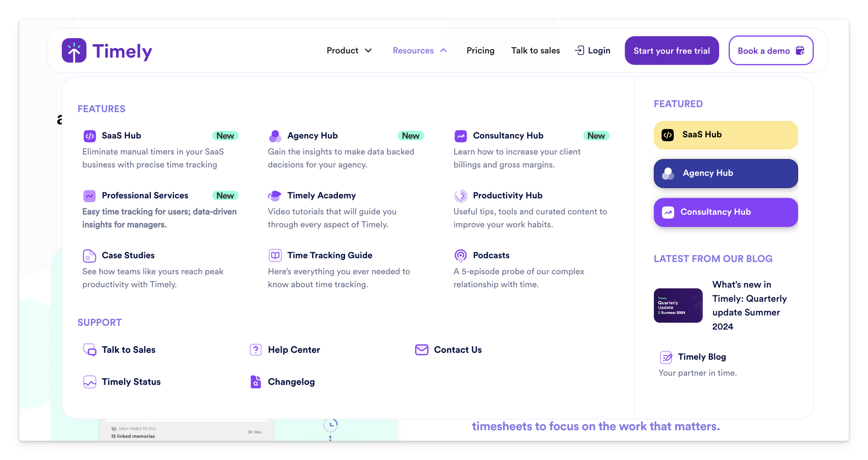Viewport: 868px width, 460px height.
Task: Click the Help Center question mark icon
Action: pos(255,350)
